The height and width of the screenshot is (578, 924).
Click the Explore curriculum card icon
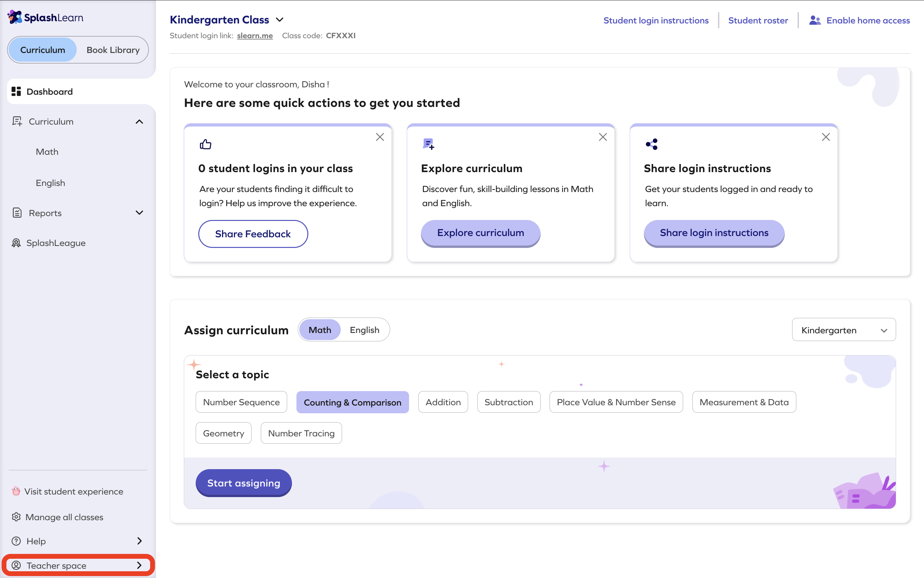[x=428, y=144]
